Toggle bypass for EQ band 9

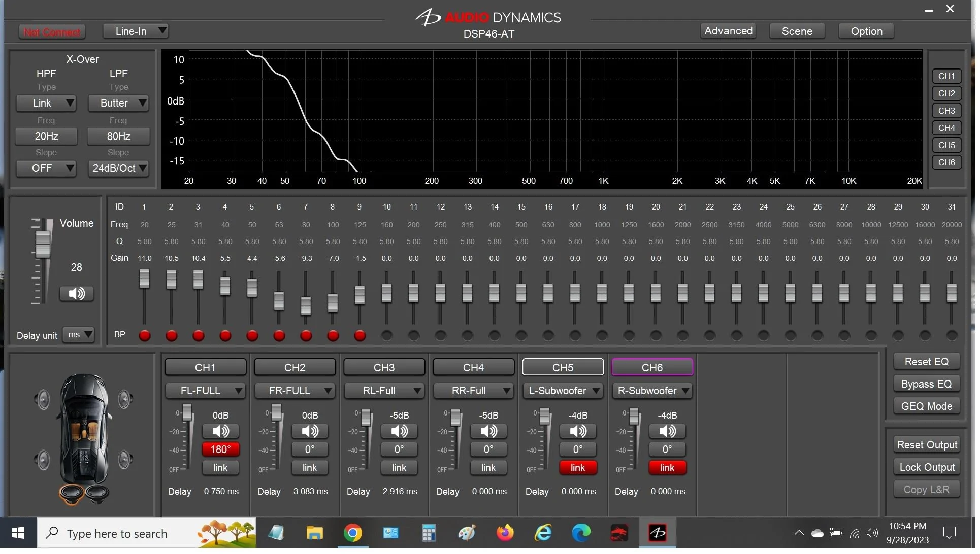(360, 337)
